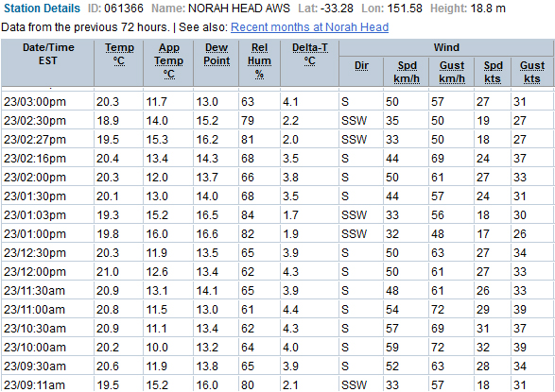This screenshot has width=555, height=392.
Task: Click the Delta-T °C column header
Action: pyautogui.click(x=310, y=54)
